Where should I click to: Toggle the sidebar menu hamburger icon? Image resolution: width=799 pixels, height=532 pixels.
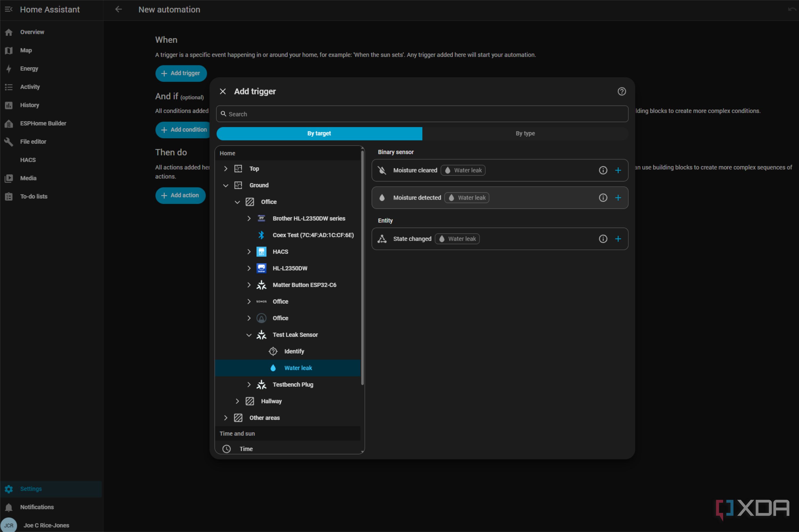pos(9,10)
